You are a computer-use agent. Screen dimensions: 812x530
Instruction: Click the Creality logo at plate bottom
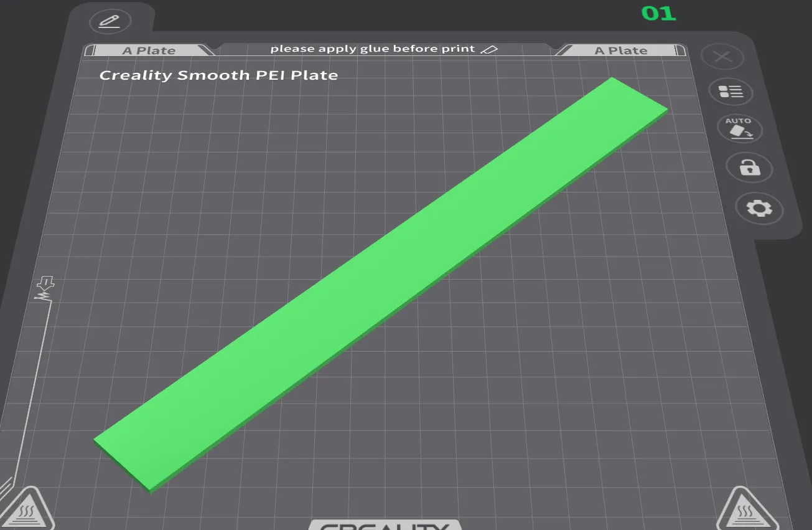click(384, 526)
